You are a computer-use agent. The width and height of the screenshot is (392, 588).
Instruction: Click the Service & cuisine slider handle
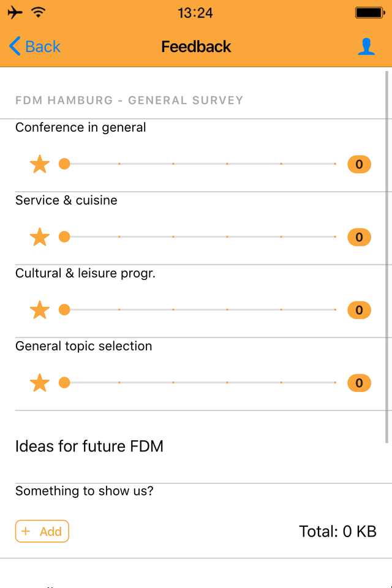tap(64, 237)
